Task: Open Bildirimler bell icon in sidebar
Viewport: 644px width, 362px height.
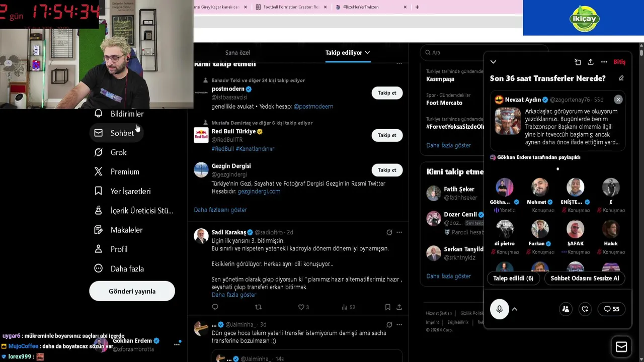Action: tap(99, 114)
